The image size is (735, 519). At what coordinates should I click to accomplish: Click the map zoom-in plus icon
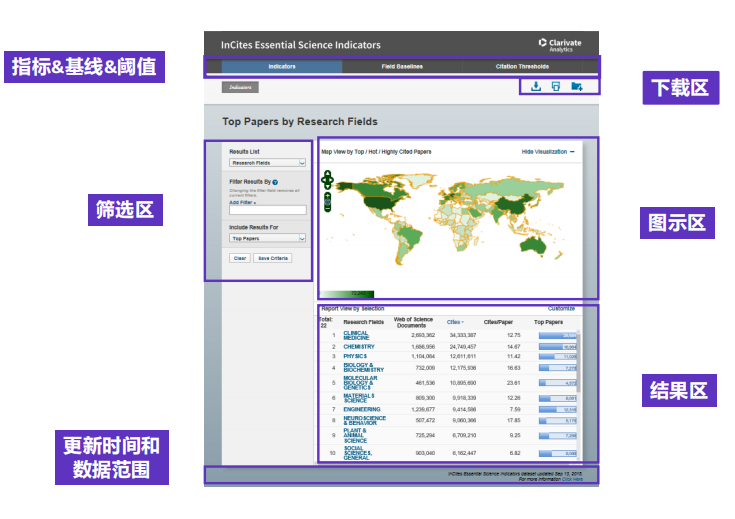(327, 196)
